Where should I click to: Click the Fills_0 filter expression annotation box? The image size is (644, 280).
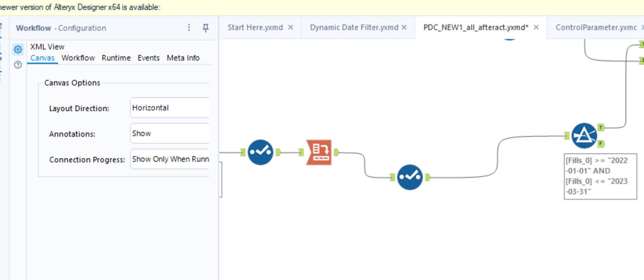click(x=600, y=177)
